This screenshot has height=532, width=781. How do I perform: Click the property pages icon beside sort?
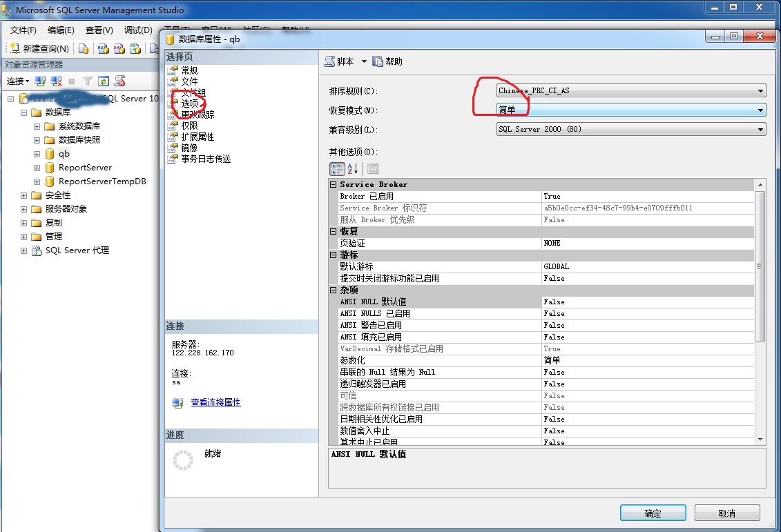tap(373, 169)
